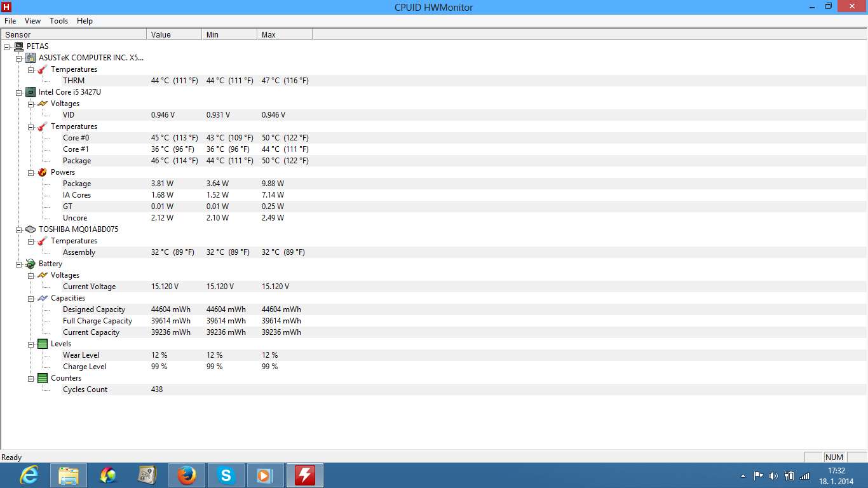Click the Cycles Count value 438

[157, 390]
